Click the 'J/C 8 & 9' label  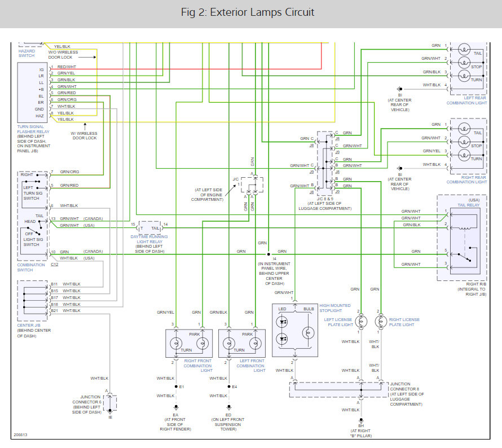(x=325, y=199)
